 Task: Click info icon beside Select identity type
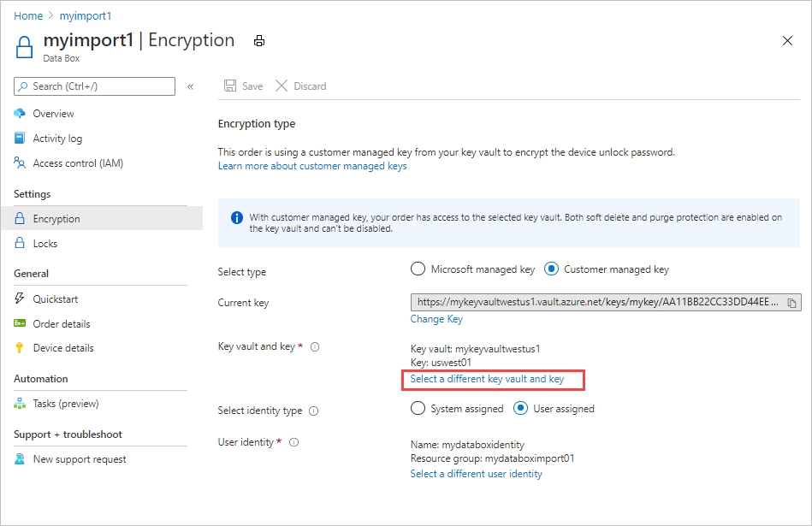click(313, 411)
